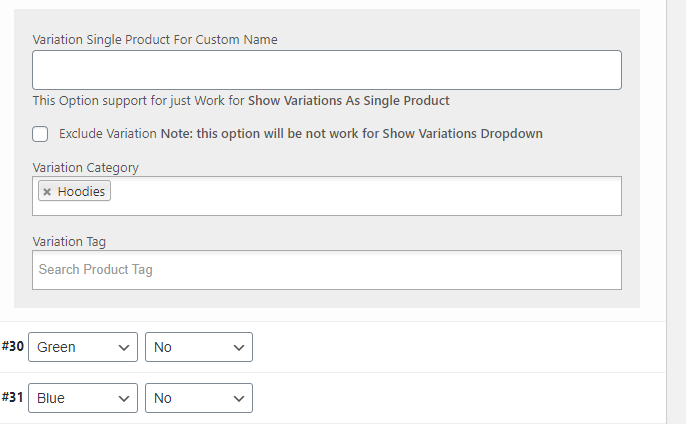This screenshot has width=686, height=424.
Task: Click the Variation Category label
Action: click(85, 168)
